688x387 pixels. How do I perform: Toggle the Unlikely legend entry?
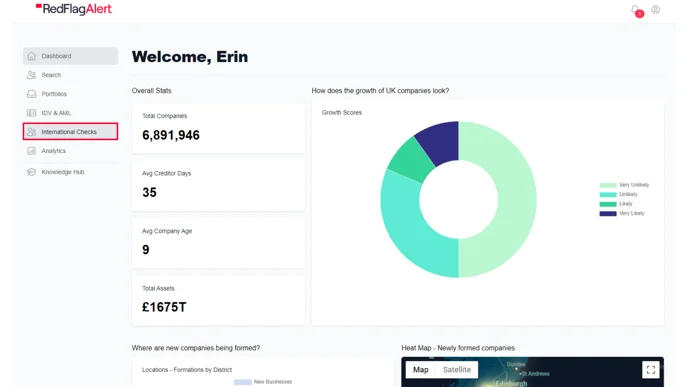click(619, 194)
